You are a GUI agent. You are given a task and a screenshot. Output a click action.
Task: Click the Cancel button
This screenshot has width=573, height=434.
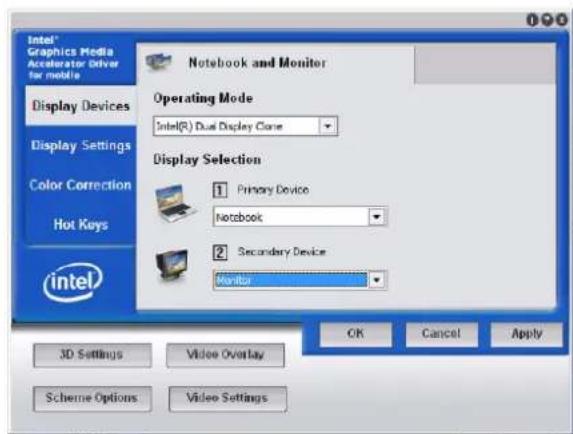(x=441, y=334)
